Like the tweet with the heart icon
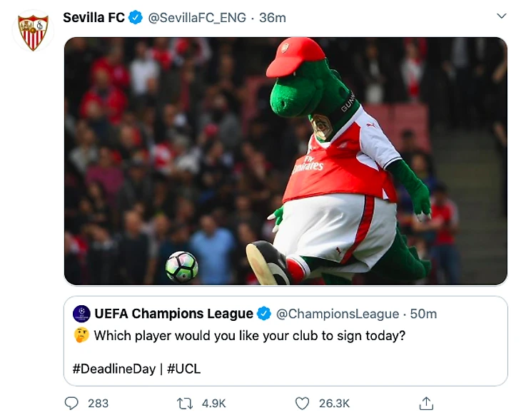 tap(303, 403)
